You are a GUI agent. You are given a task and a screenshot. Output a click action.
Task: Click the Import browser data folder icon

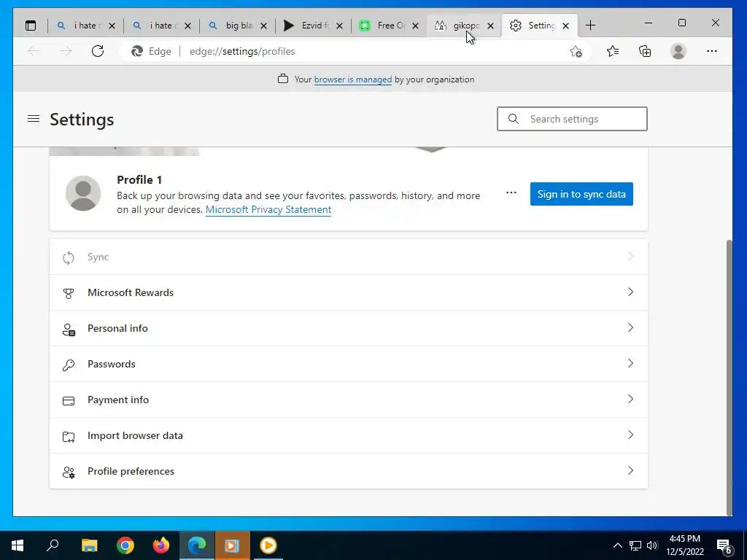(x=69, y=436)
